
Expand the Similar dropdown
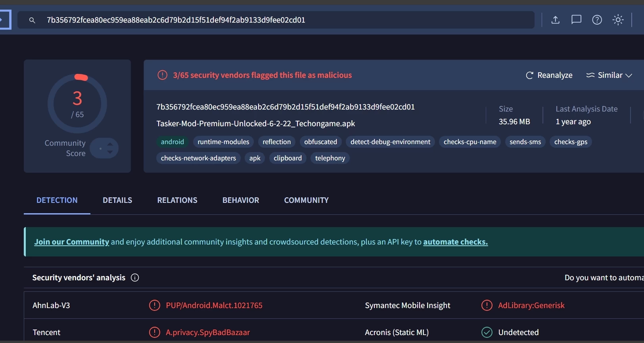[x=609, y=75]
